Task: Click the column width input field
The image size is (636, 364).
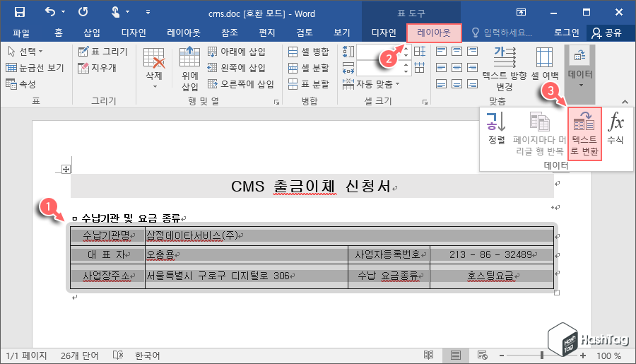Action: [x=379, y=68]
